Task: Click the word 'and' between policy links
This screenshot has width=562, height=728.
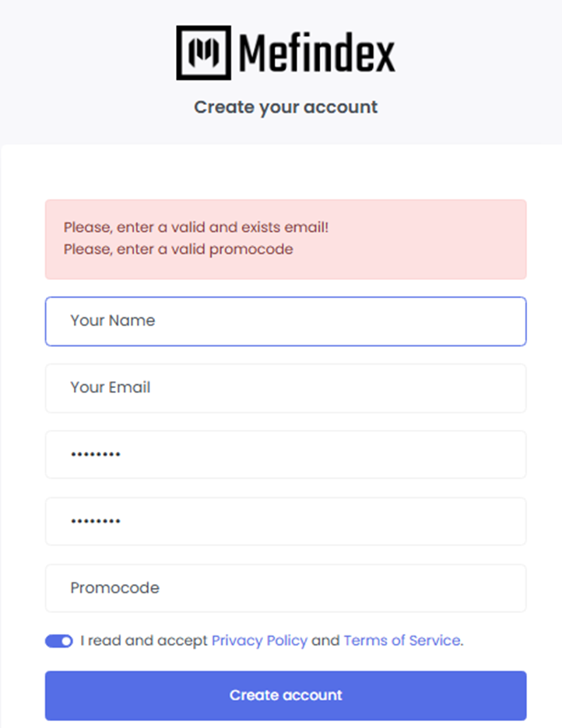Action: [325, 641]
